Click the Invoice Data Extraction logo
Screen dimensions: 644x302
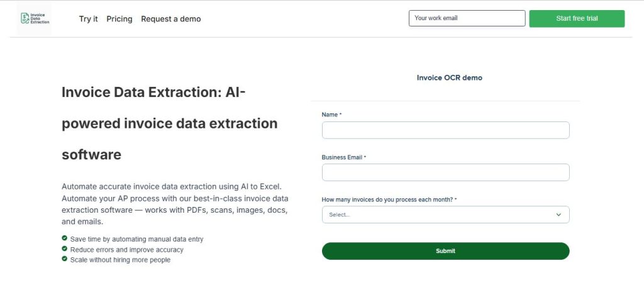35,19
